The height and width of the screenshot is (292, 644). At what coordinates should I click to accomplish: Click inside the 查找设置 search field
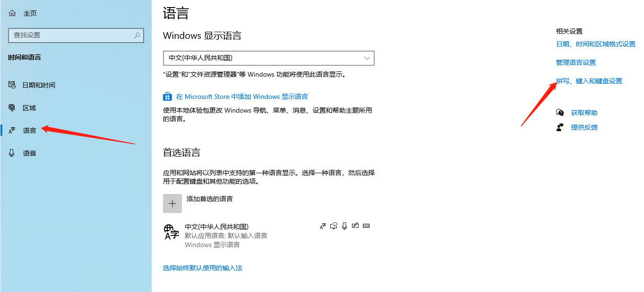[x=76, y=35]
